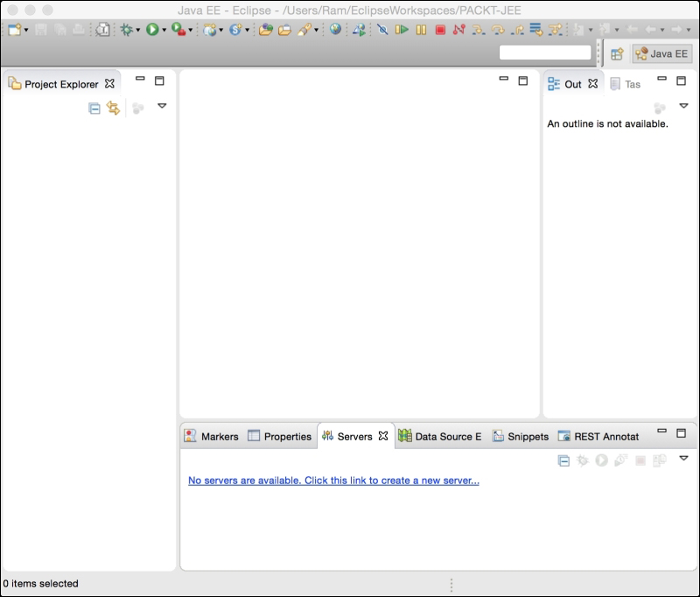Open the Outline View Menu triangle

(683, 106)
